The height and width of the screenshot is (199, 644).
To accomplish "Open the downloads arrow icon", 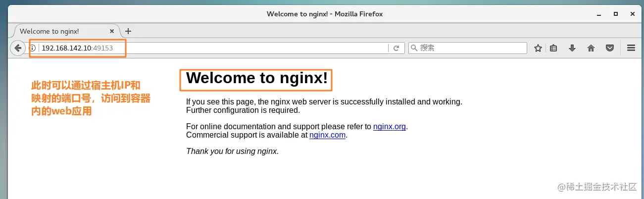I will pyautogui.click(x=572, y=48).
